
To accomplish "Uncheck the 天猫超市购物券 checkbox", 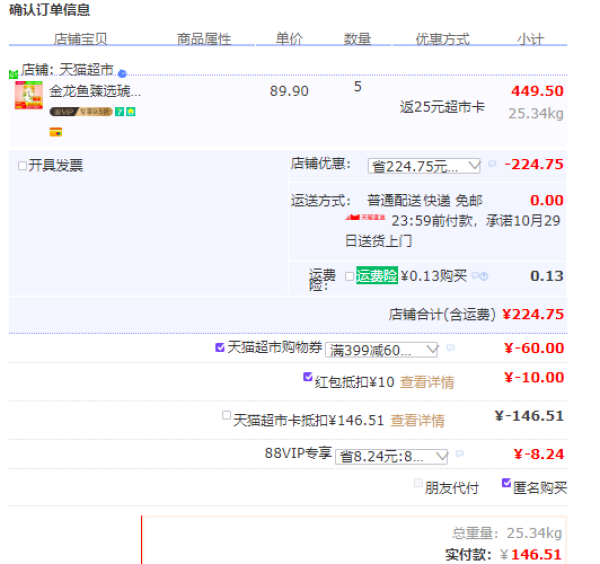I will pyautogui.click(x=220, y=347).
